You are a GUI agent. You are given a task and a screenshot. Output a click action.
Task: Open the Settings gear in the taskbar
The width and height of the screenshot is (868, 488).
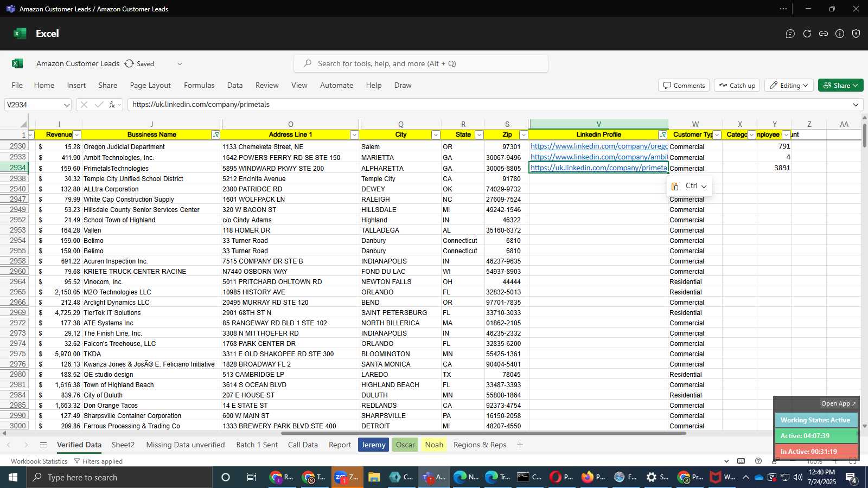pyautogui.click(x=651, y=478)
